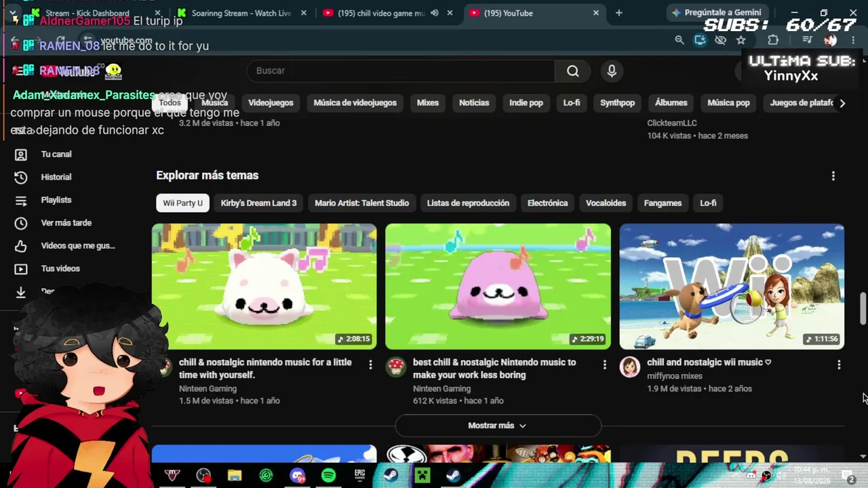Viewport: 868px width, 488px height.
Task: Click Ninteen Gaming mushroom avatar for best chill video
Action: (x=396, y=367)
